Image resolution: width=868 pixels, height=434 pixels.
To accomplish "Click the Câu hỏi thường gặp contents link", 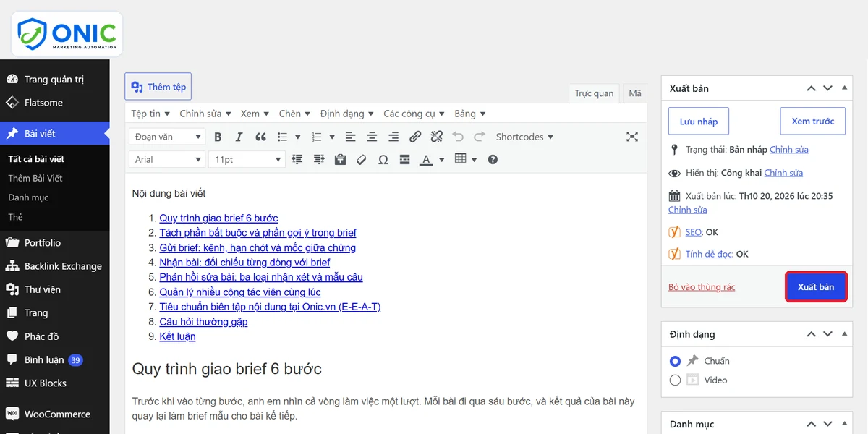I will [203, 322].
